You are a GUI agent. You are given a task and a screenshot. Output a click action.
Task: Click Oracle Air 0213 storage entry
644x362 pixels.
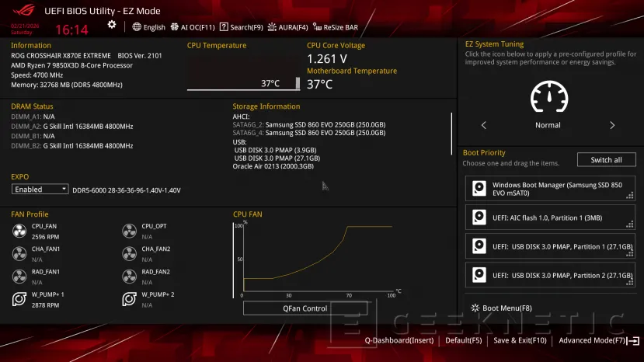pos(273,166)
